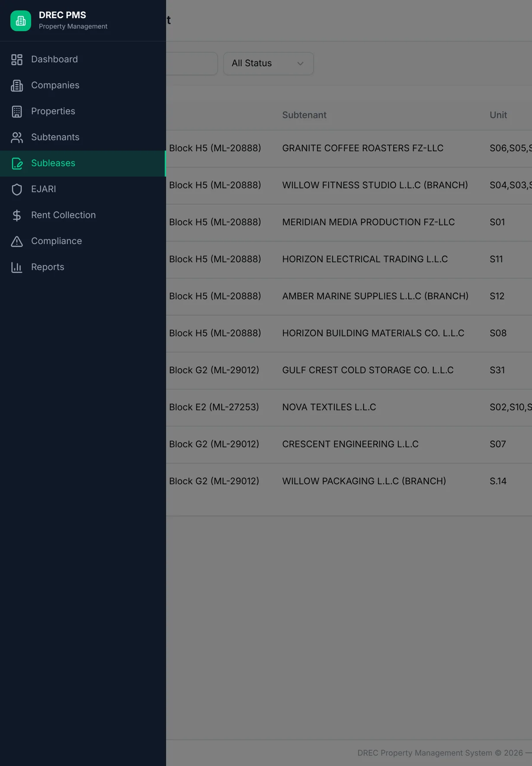The height and width of the screenshot is (766, 532).
Task: Click the DREC PMS green logo icon
Action: [21, 21]
